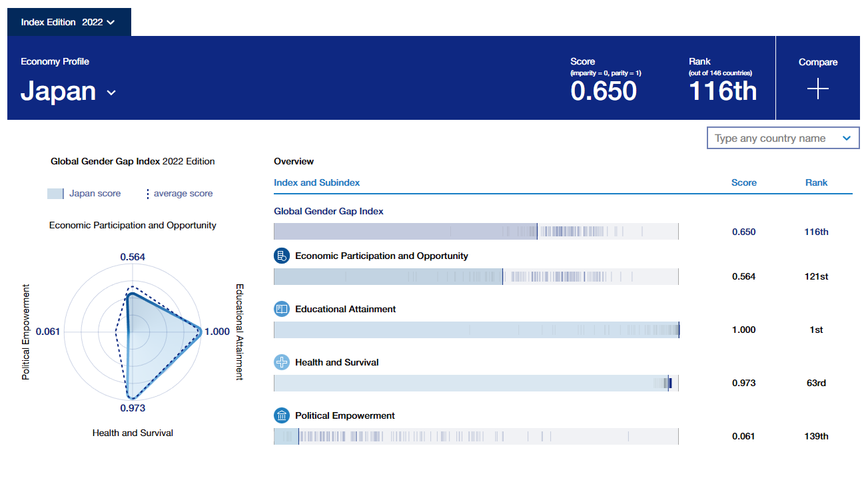Click the header score value 0.650
The image size is (868, 480).
[x=604, y=91]
